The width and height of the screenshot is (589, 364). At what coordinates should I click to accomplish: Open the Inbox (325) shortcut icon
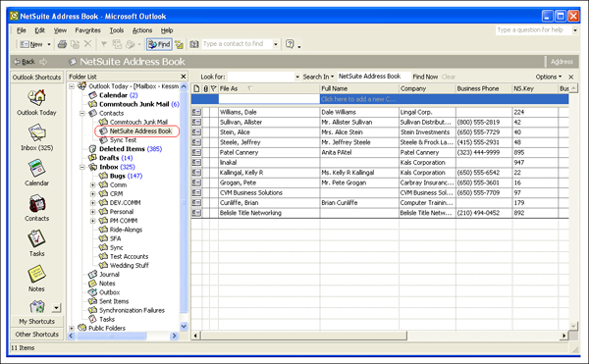pyautogui.click(x=37, y=133)
